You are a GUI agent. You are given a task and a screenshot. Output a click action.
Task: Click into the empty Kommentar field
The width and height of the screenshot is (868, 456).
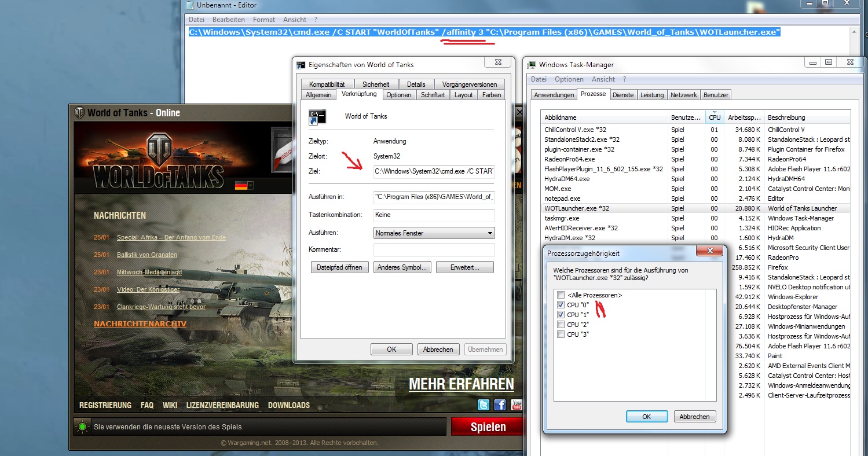tap(434, 250)
